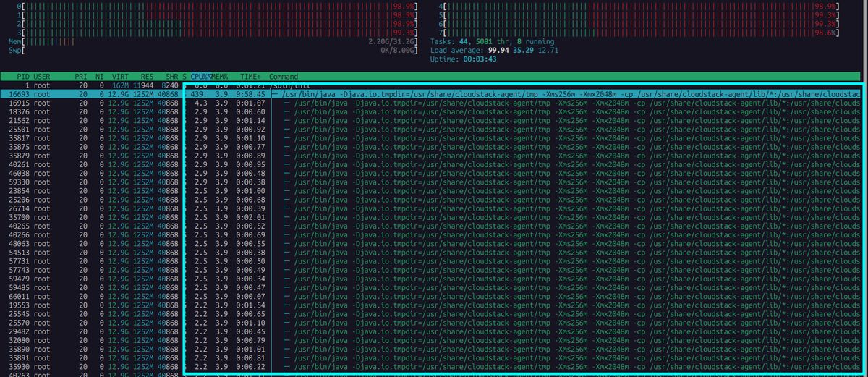Viewport: 868px width, 377px height.
Task: Sort by the USER column header
Action: [x=42, y=76]
